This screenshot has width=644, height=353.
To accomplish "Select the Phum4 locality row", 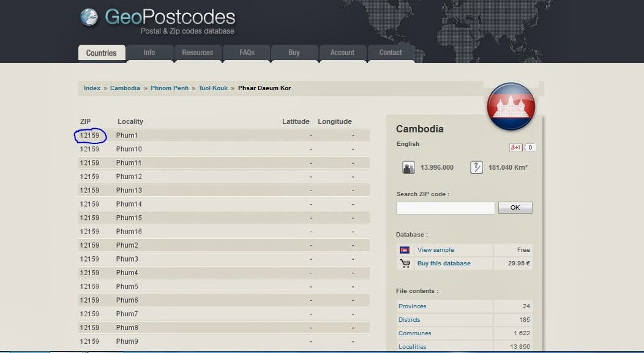I will tap(224, 273).
